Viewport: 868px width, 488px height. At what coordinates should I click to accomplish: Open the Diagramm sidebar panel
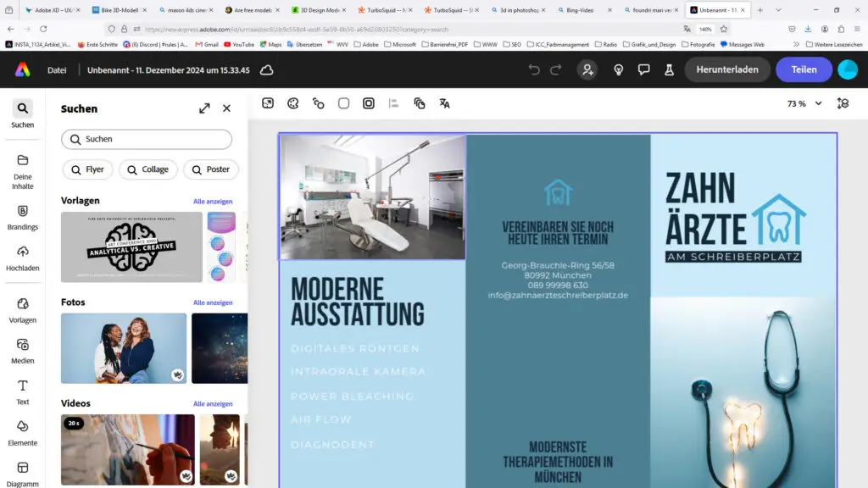(x=22, y=474)
